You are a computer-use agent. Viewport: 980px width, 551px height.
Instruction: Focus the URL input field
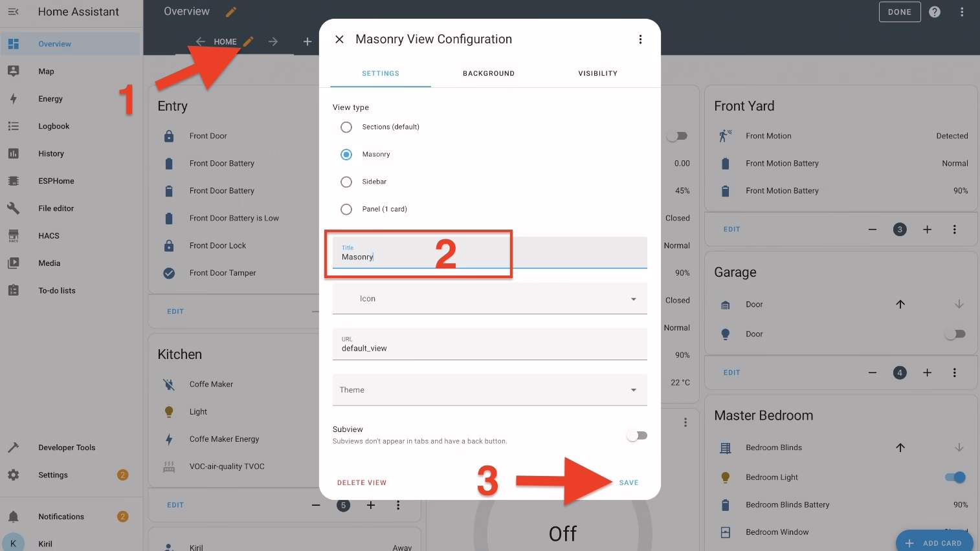click(x=490, y=344)
